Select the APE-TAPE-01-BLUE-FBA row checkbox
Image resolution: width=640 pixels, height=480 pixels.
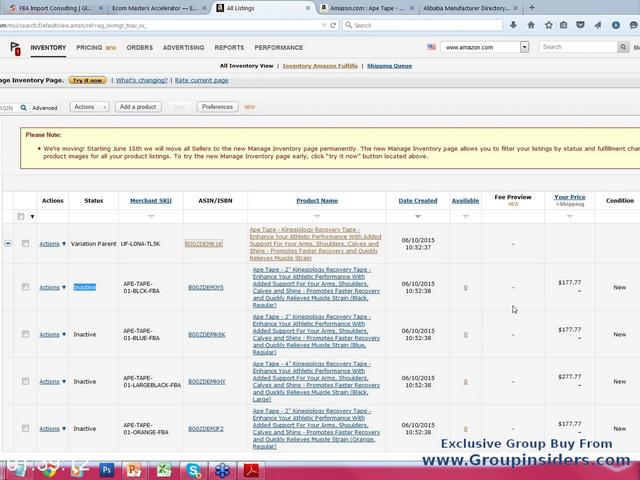(25, 334)
